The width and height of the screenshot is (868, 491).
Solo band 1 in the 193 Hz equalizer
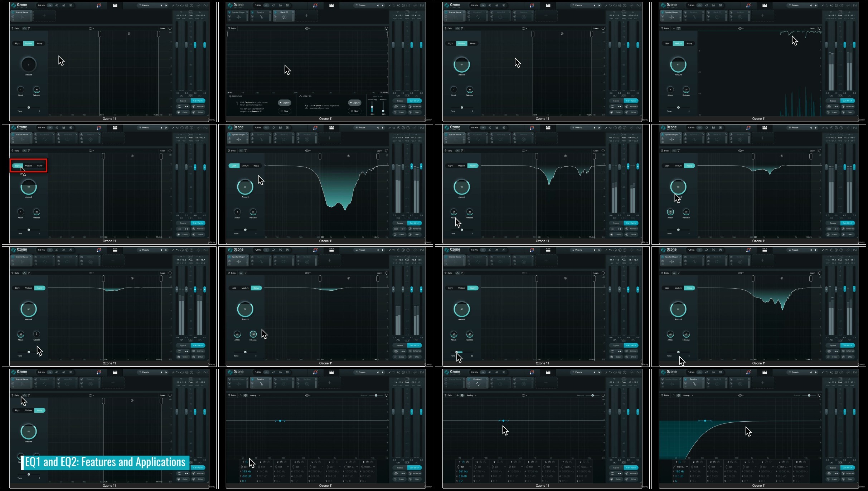pyautogui.click(x=250, y=462)
